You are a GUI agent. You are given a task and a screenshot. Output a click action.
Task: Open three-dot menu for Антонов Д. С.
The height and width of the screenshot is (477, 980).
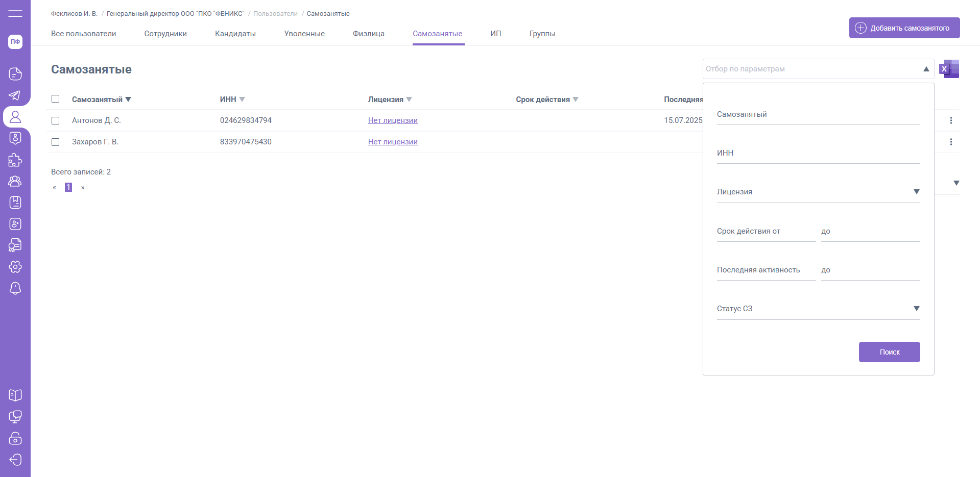pyautogui.click(x=950, y=120)
